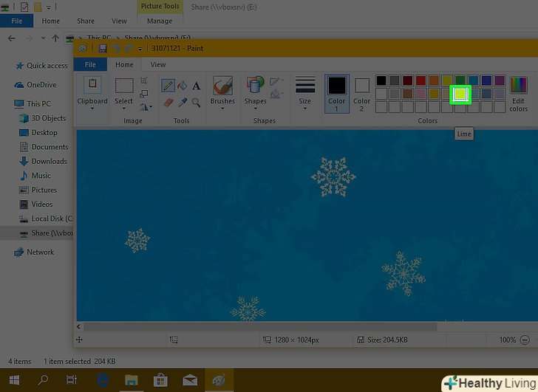Click the Paint canvas horizontal scrollbar thumb
The height and width of the screenshot is (392, 538).
tap(260, 326)
